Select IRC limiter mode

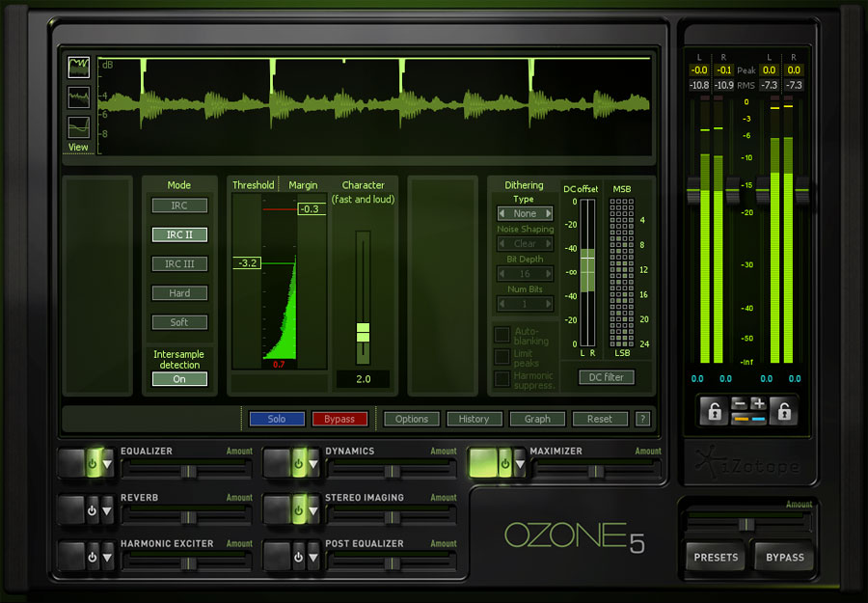point(179,206)
